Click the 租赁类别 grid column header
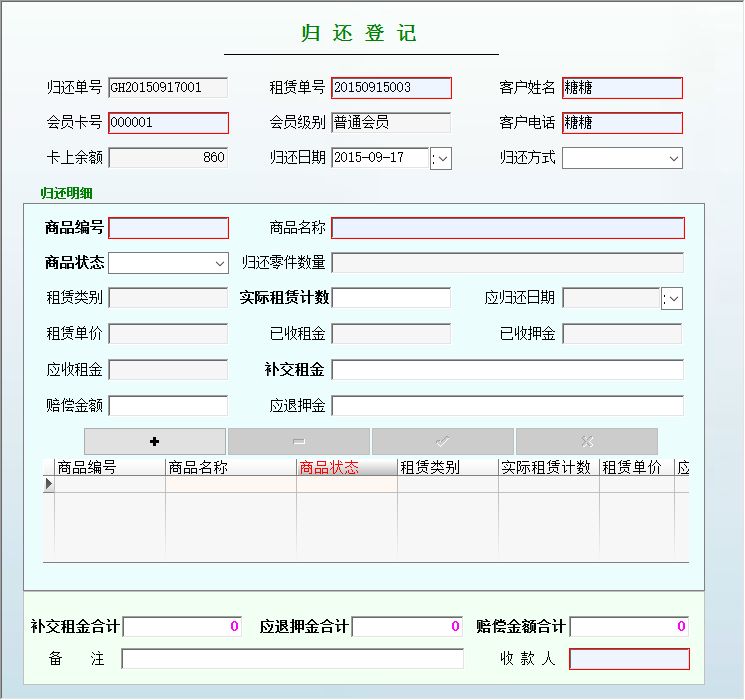 [448, 468]
